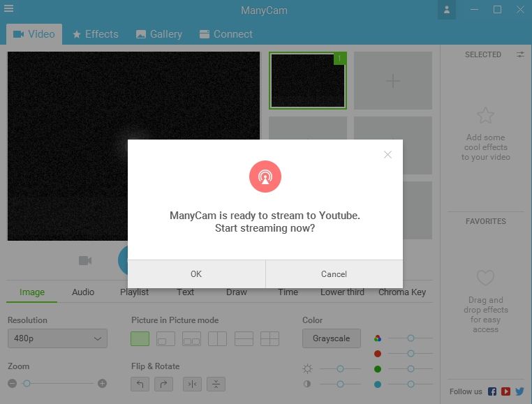
Task: Adjust the contrast slider
Action: pos(340,384)
